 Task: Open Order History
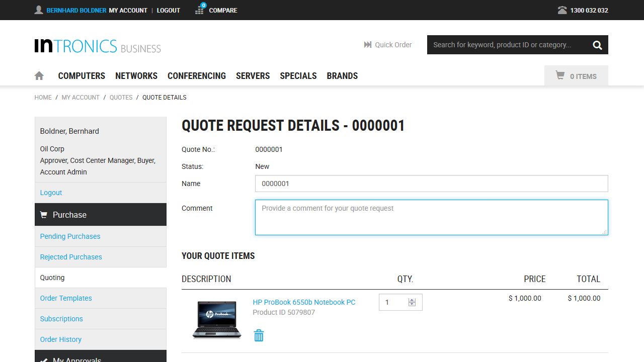[x=61, y=339]
